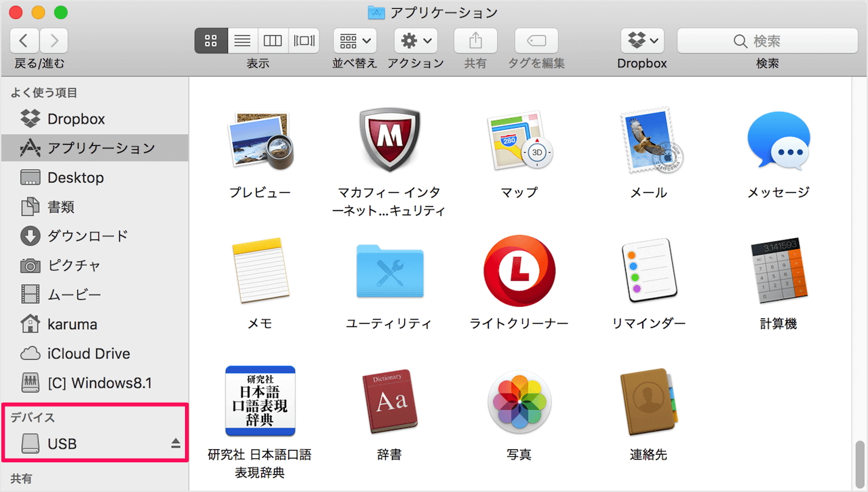Screen dimensions: 868x492
Task: Select [C] Windows8.1 in the sidebar
Action: click(x=94, y=383)
